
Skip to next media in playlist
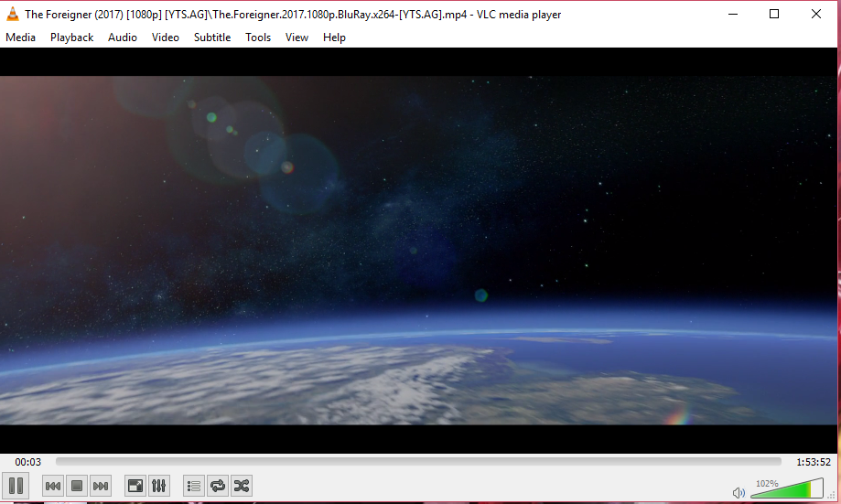tap(101, 487)
